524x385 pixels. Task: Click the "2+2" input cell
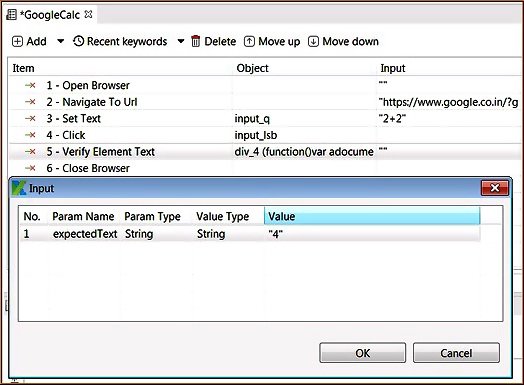point(449,119)
